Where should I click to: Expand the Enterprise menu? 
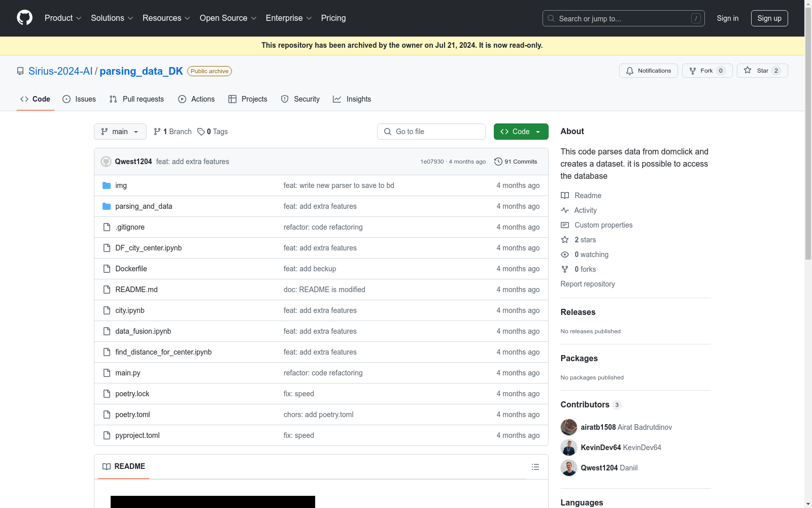coord(289,18)
